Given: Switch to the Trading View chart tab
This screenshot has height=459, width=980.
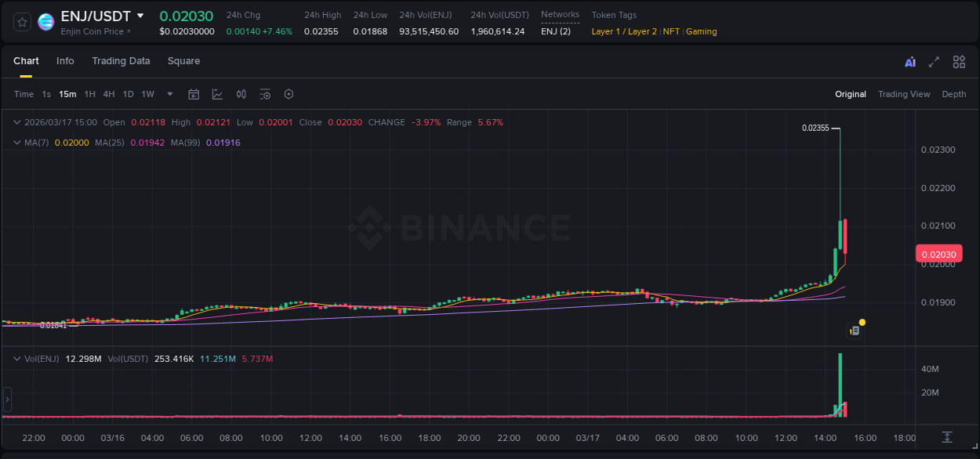Looking at the screenshot, I should pos(904,93).
